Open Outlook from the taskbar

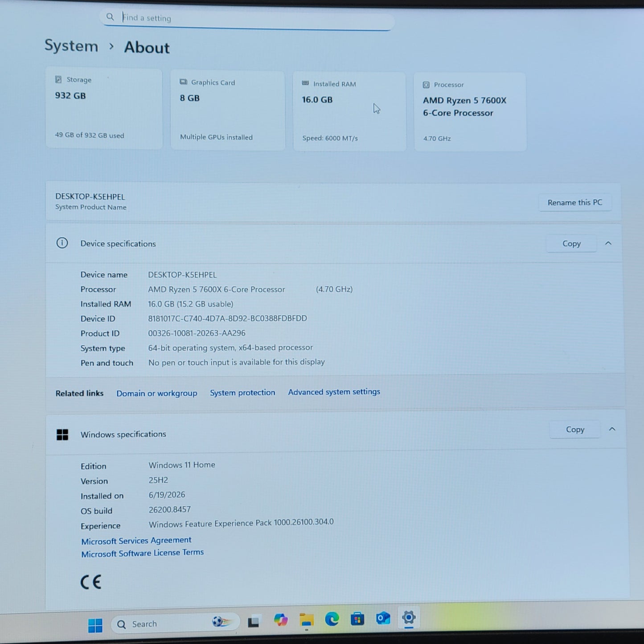coord(383,618)
